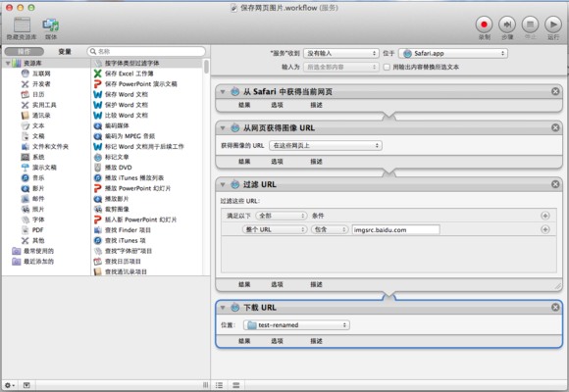
Task: Open the Media (媒体) browser icon
Action: [51, 24]
